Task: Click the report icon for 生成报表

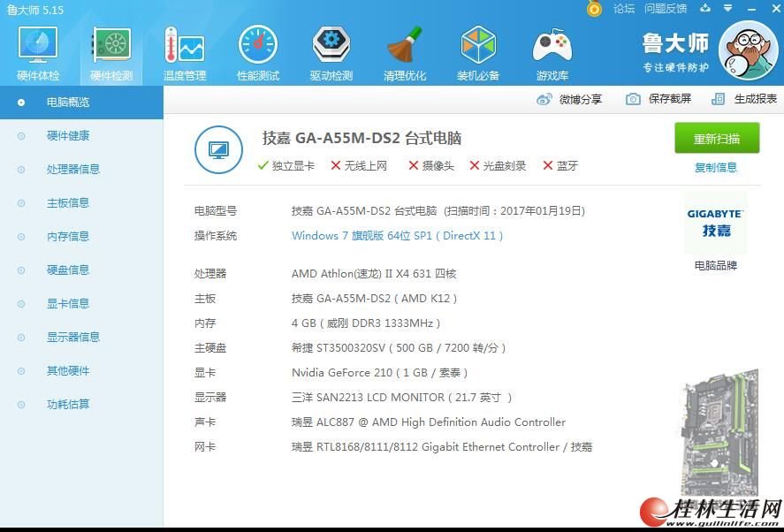Action: point(718,99)
